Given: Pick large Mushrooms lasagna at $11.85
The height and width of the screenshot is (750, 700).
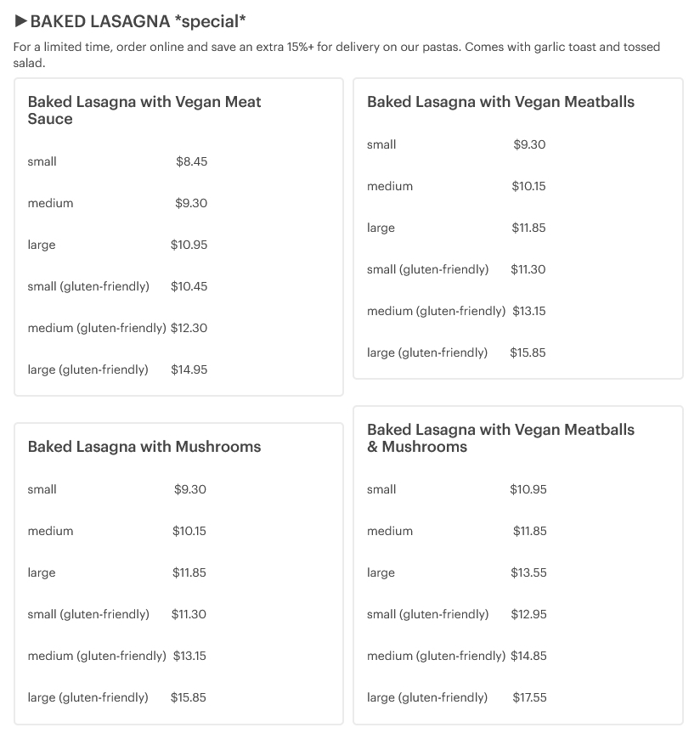Looking at the screenshot, I should coord(117,572).
